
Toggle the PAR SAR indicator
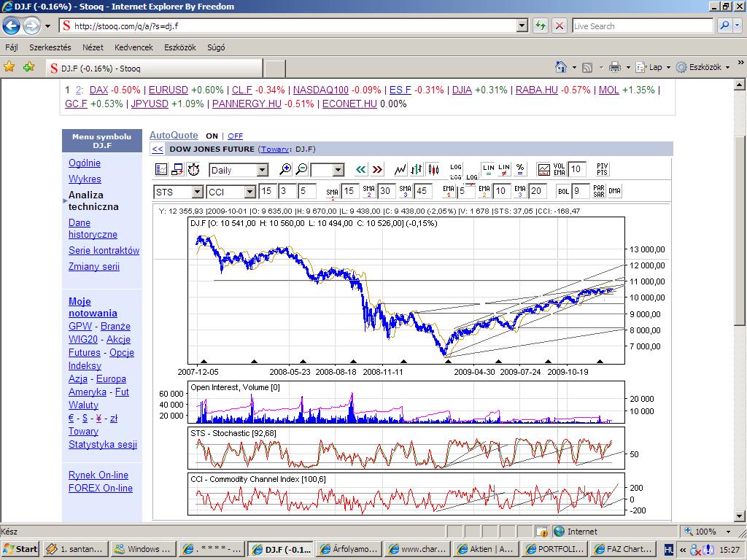(599, 192)
